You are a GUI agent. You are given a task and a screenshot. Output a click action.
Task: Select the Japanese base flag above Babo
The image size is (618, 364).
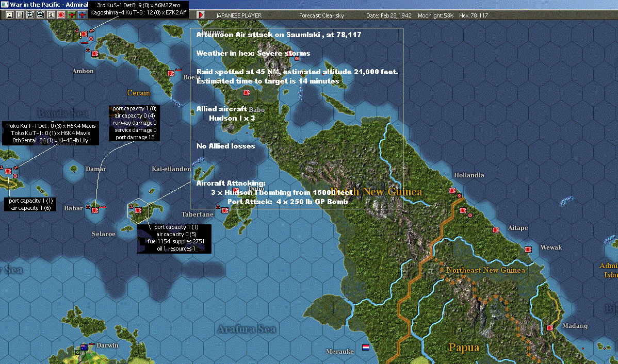pos(247,93)
